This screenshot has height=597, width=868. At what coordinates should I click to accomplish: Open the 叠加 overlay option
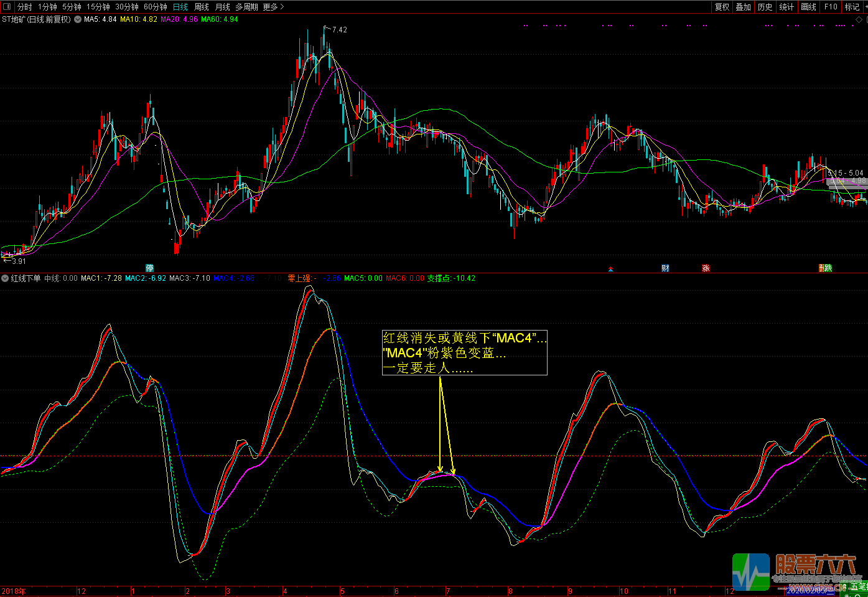click(x=744, y=7)
